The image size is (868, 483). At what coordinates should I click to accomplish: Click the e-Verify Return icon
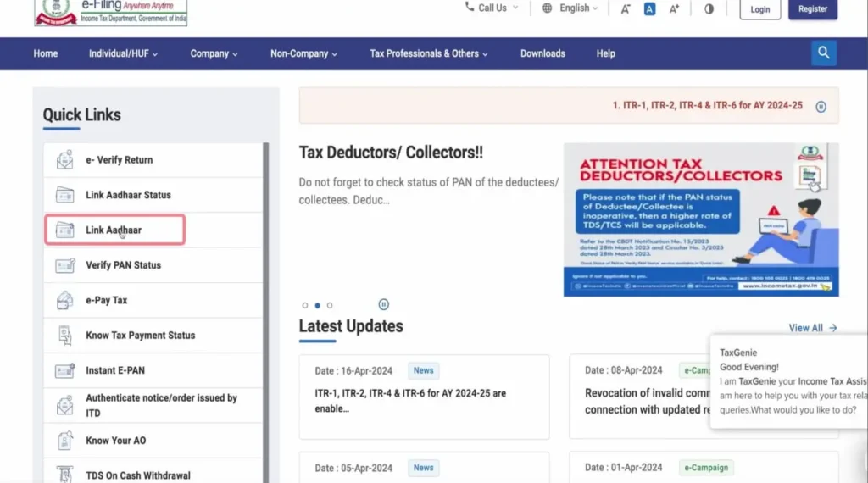pos(64,160)
